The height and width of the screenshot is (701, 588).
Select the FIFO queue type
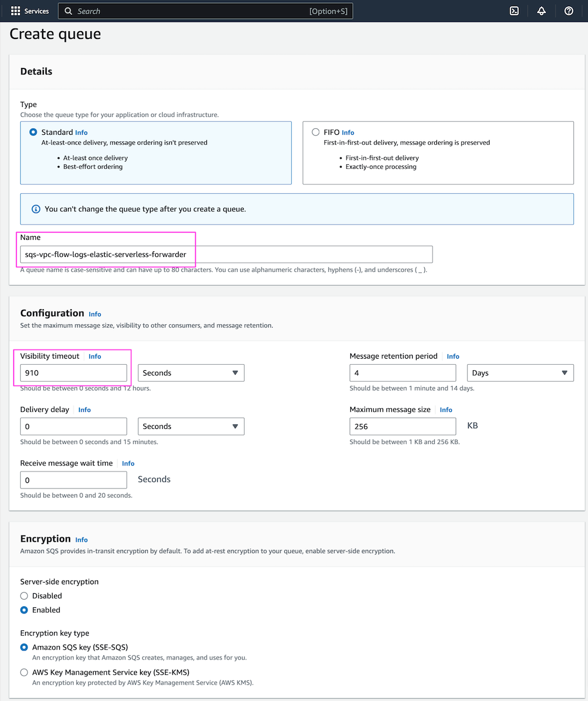tap(315, 131)
